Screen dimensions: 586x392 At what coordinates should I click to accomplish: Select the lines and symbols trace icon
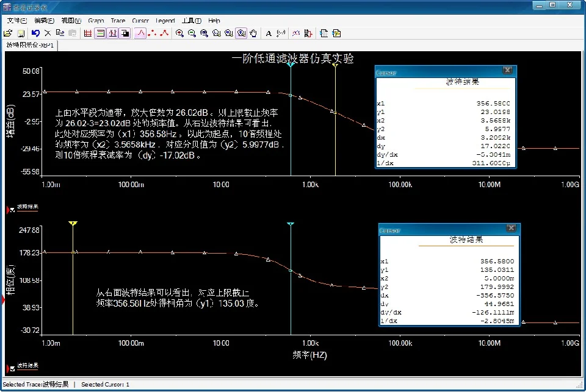pyautogui.click(x=164, y=34)
